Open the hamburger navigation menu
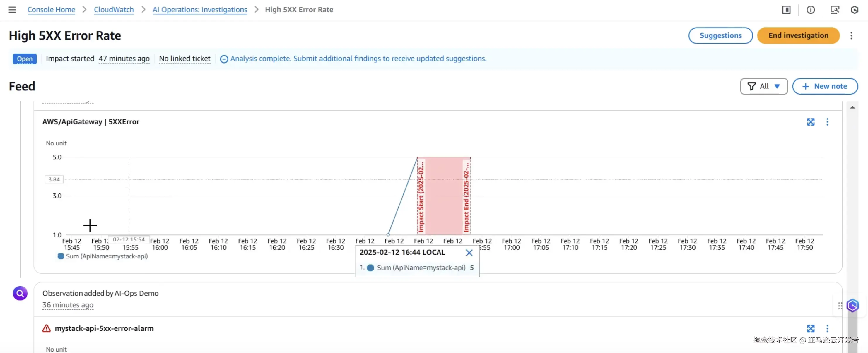Viewport: 868px width, 353px height. pos(12,10)
